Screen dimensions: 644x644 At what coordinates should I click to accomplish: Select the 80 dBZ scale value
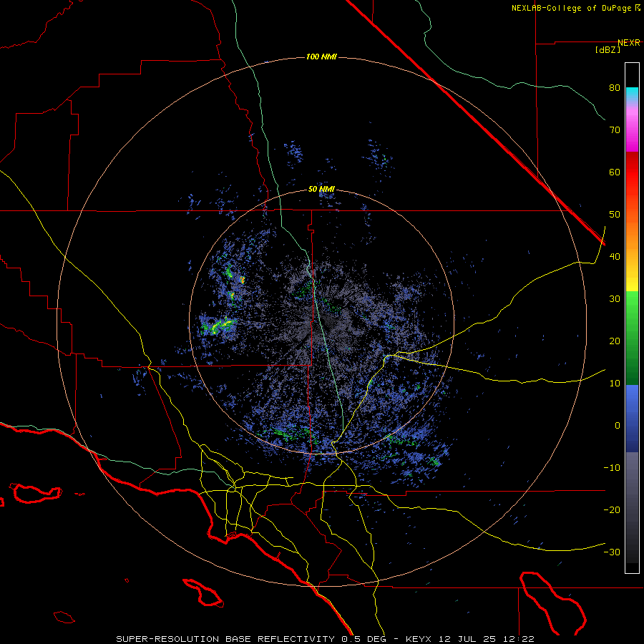tap(615, 88)
